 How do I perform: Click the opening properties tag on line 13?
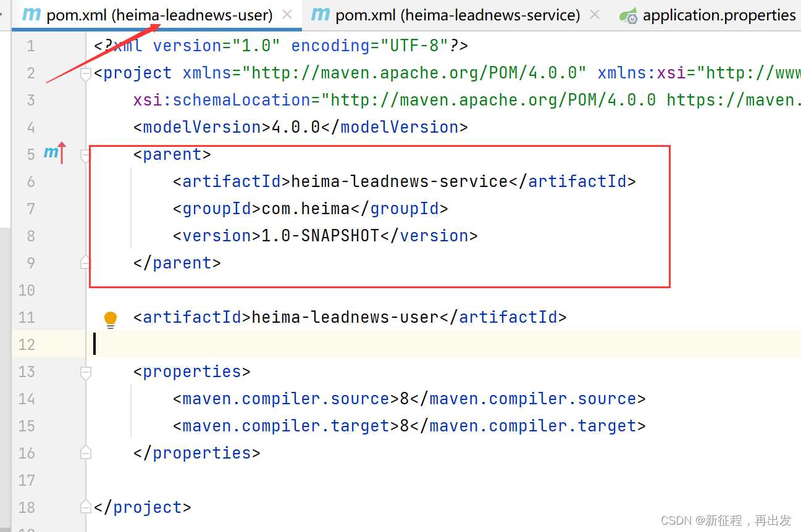tap(192, 372)
